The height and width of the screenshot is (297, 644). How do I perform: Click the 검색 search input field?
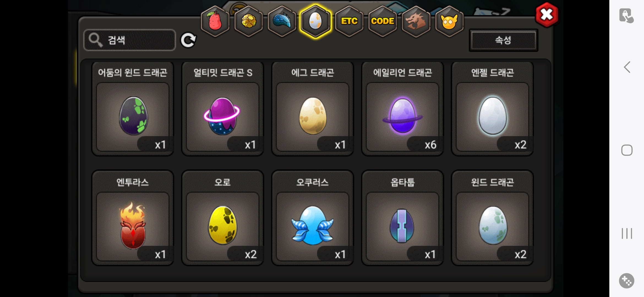[130, 40]
